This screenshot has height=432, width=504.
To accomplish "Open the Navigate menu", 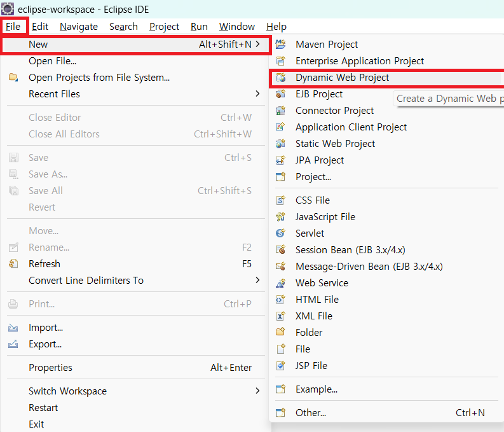I will 79,26.
